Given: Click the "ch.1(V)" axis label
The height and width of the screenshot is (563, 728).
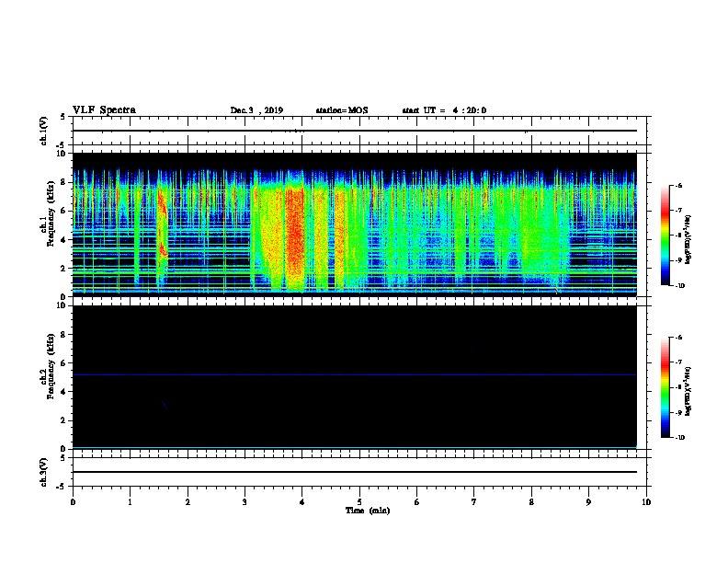Looking at the screenshot, I should point(44,131).
